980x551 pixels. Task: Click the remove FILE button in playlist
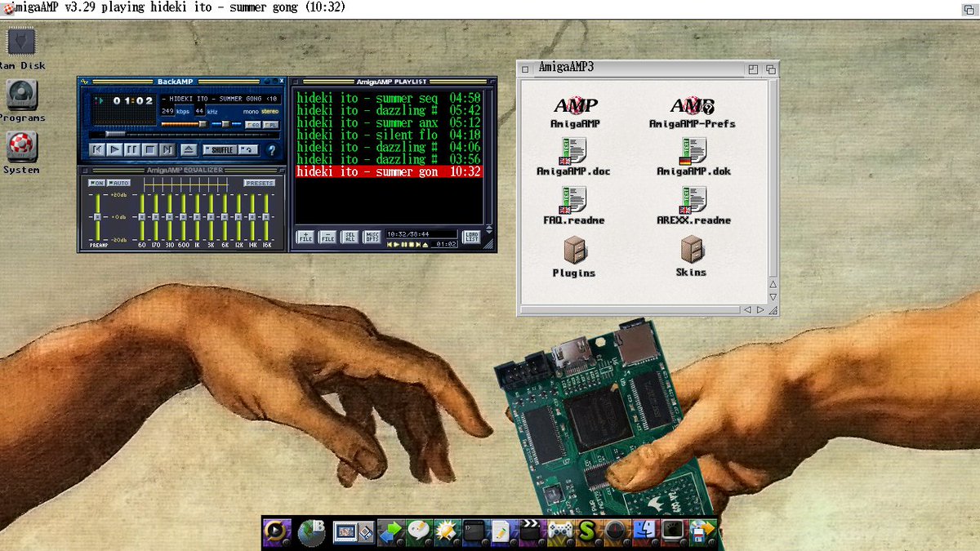click(327, 238)
